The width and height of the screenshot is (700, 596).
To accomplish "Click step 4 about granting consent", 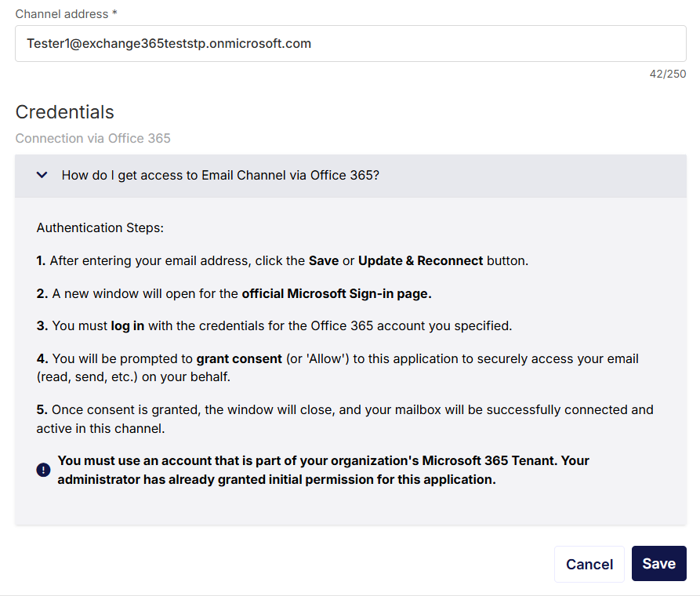I will click(x=338, y=368).
